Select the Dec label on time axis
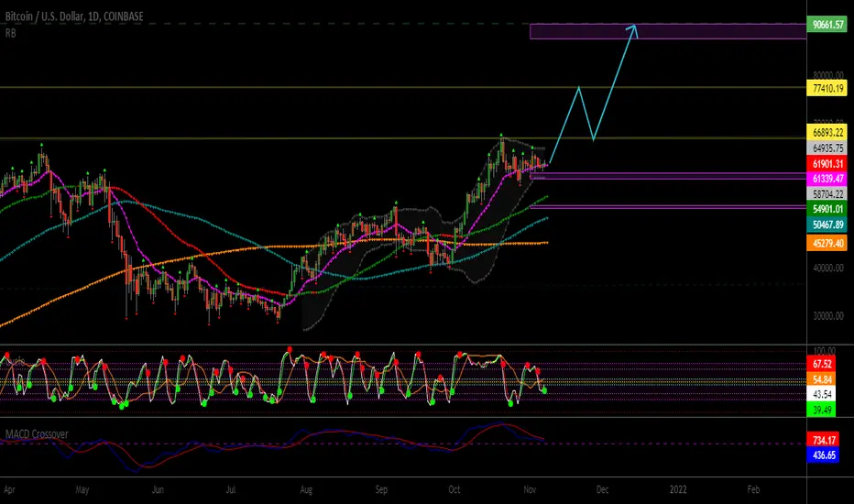This screenshot has width=854, height=504. coord(602,489)
